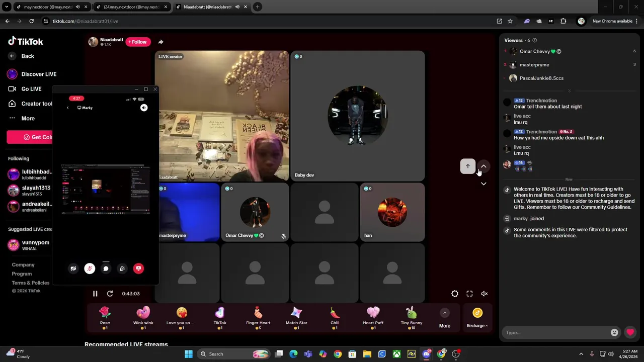644x362 pixels.
Task: Expand More gifts
Action: (x=445, y=319)
